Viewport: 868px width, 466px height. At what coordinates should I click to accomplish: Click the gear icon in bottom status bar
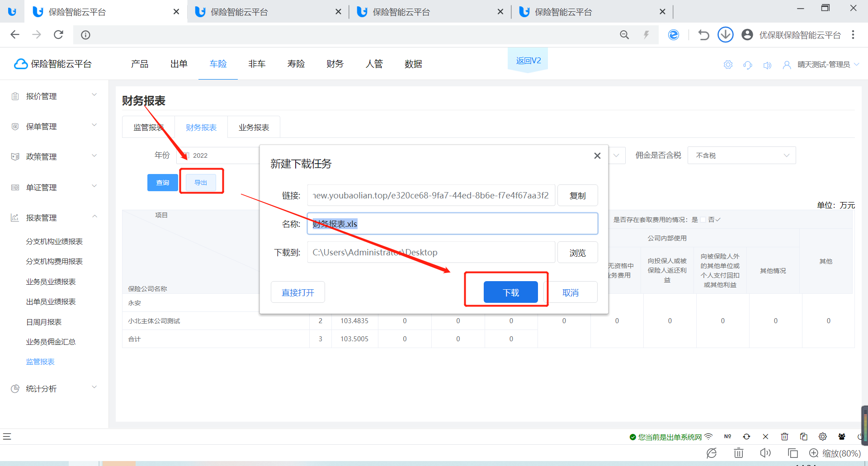[x=823, y=437]
